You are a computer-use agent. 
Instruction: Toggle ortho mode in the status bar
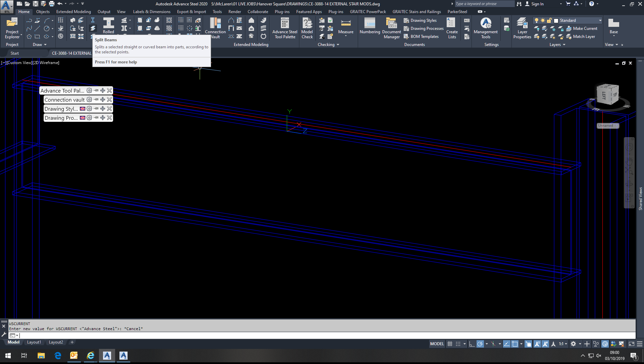pos(471,344)
